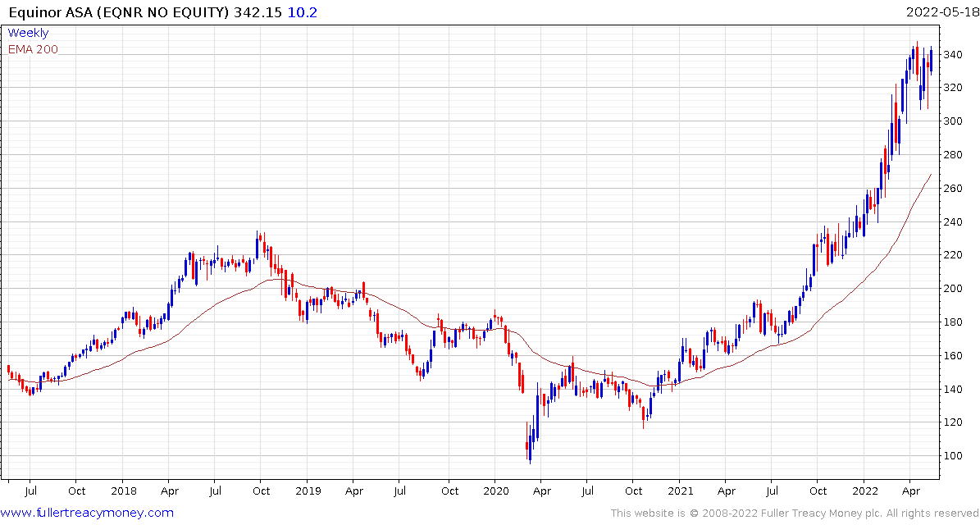Screen dimensions: 980x525
Task: Click the 2020 year label on time axis
Action: pyautogui.click(x=495, y=491)
